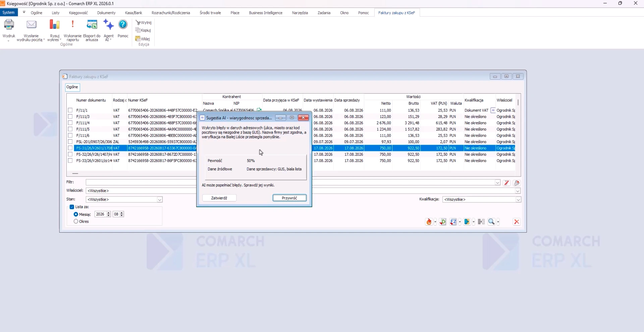Click into the Filtr input field

coord(290,183)
